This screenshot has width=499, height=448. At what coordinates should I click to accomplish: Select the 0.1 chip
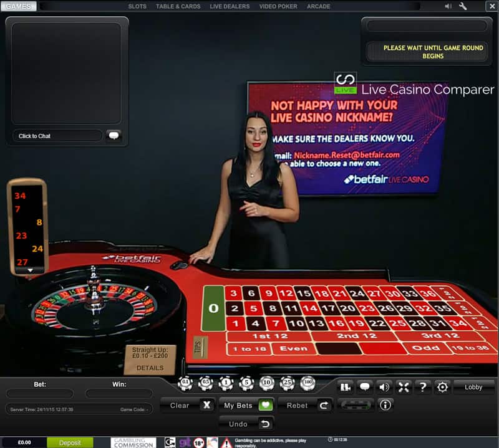click(185, 383)
